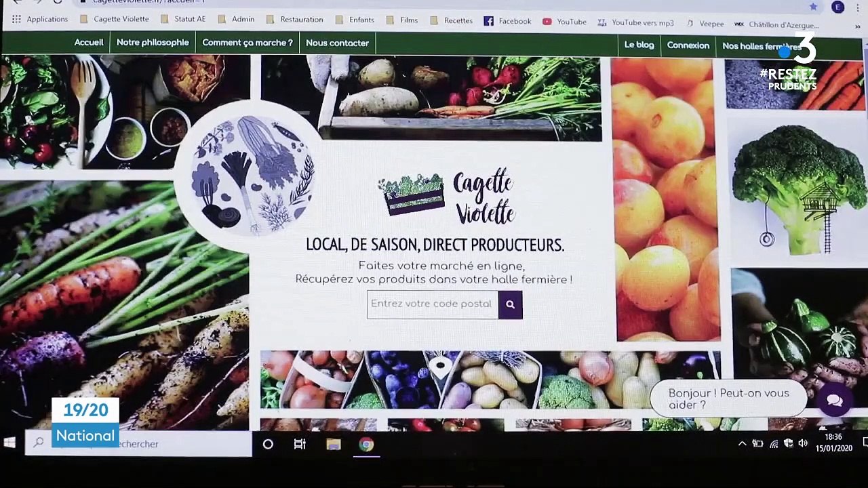Open the Statut AE bookmark folder

point(182,19)
